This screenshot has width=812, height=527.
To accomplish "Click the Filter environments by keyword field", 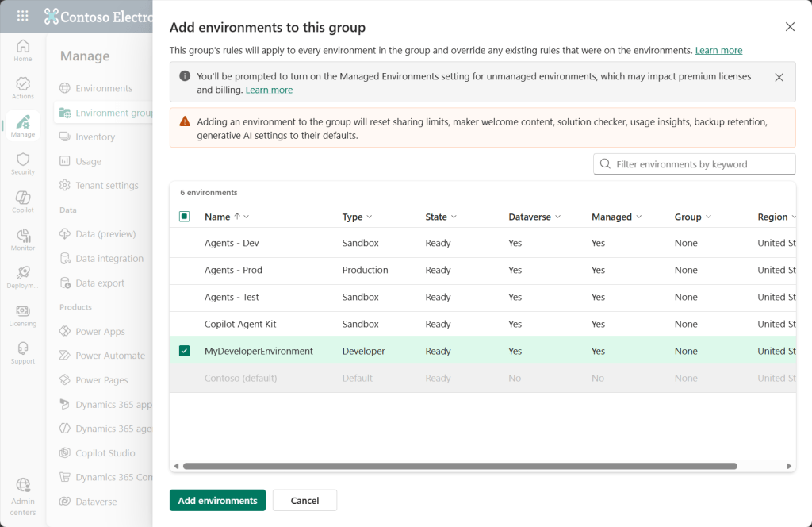I will pos(695,163).
